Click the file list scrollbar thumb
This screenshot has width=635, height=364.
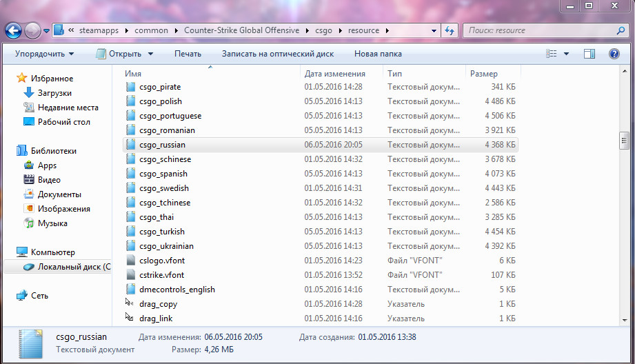624,141
